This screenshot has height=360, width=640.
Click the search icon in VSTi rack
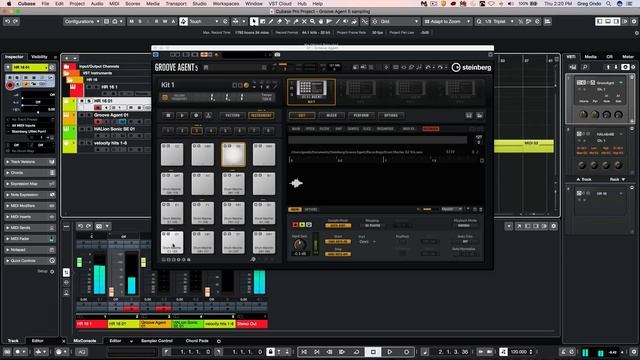[x=585, y=67]
